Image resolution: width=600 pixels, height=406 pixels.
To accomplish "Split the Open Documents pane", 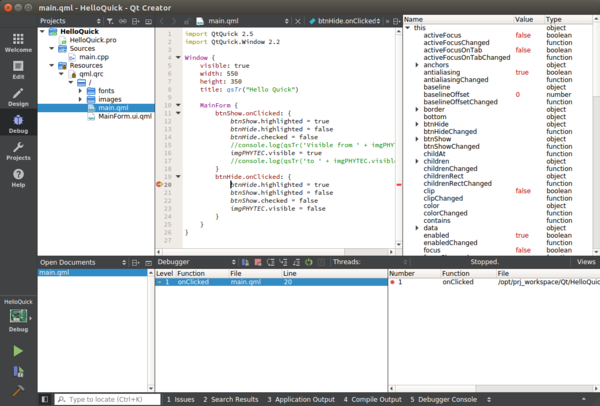I will pyautogui.click(x=135, y=263).
